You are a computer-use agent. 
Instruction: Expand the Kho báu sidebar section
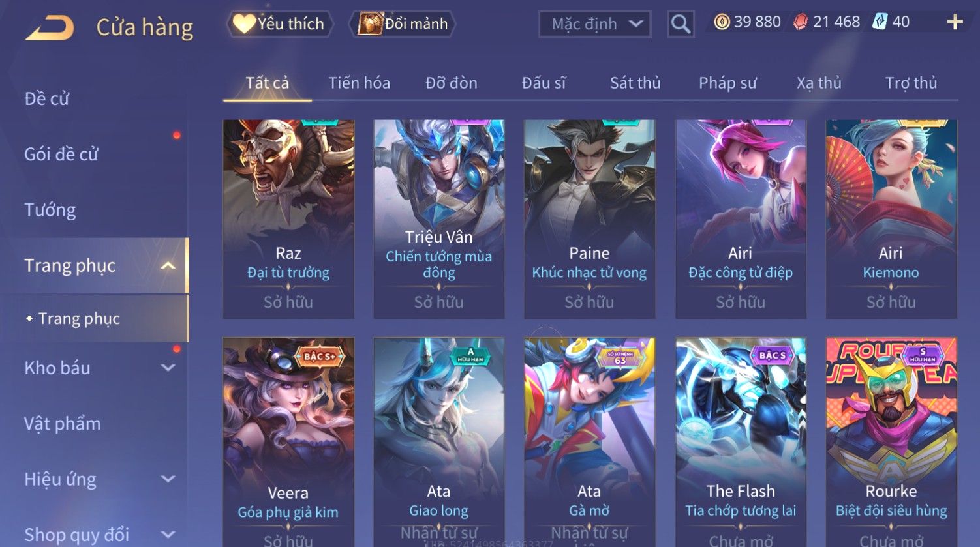click(168, 368)
